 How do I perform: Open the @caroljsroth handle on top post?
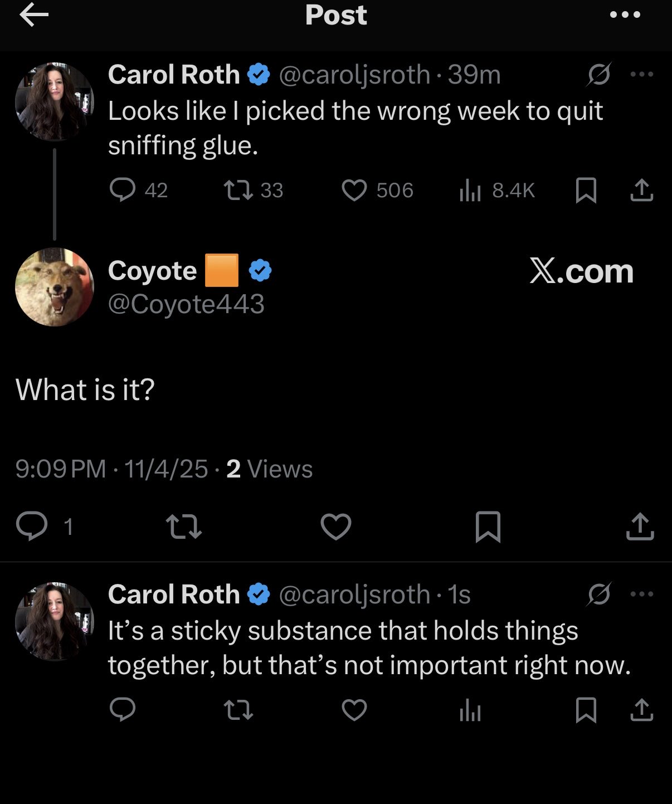[x=354, y=75]
